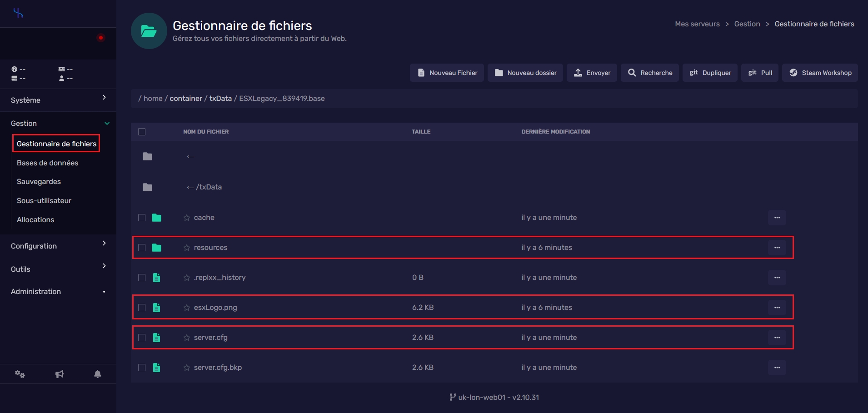The image size is (868, 413).
Task: Open the notifications bell icon
Action: pos(97,374)
